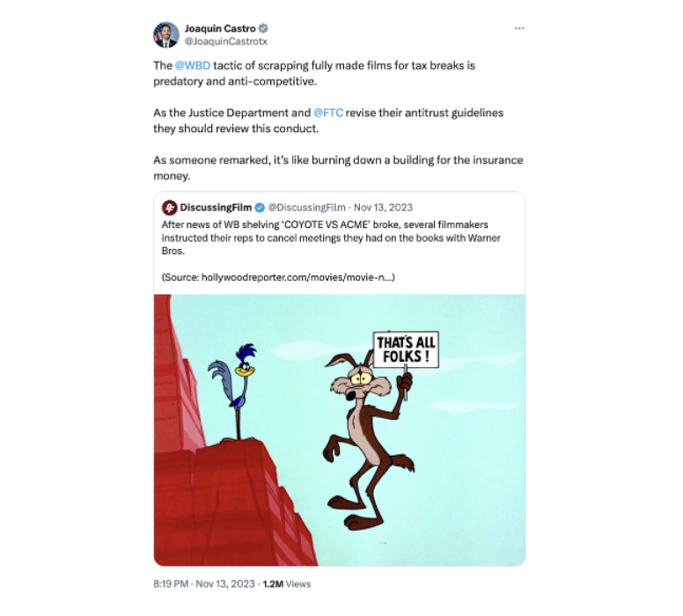Click the Joaquin Castro display name

[220, 28]
